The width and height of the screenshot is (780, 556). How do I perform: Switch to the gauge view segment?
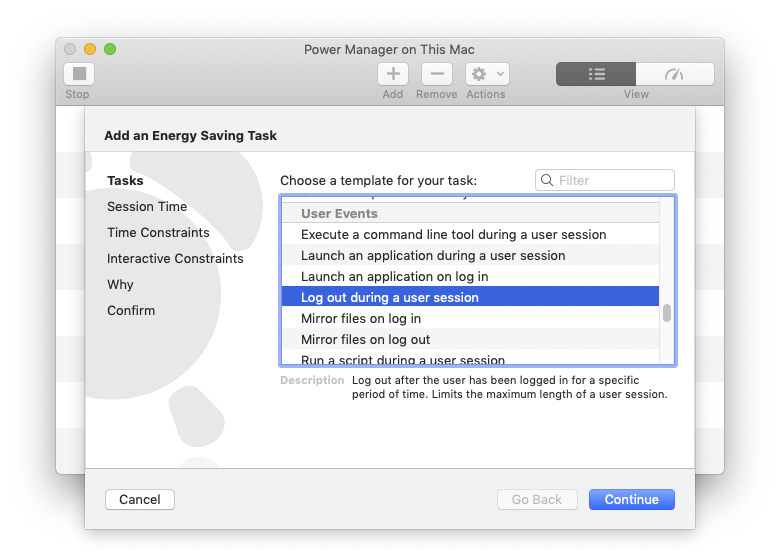click(675, 74)
